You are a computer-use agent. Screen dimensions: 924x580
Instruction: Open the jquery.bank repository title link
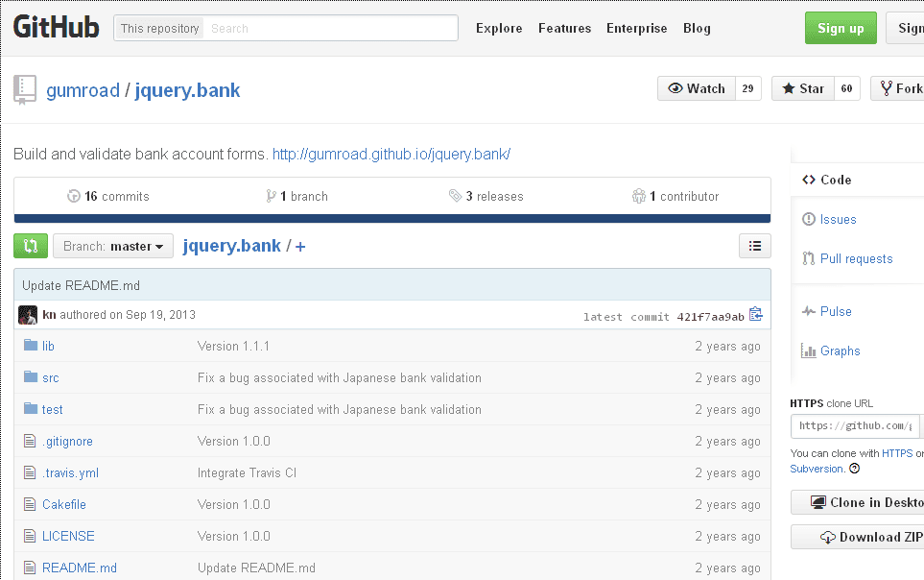click(187, 90)
